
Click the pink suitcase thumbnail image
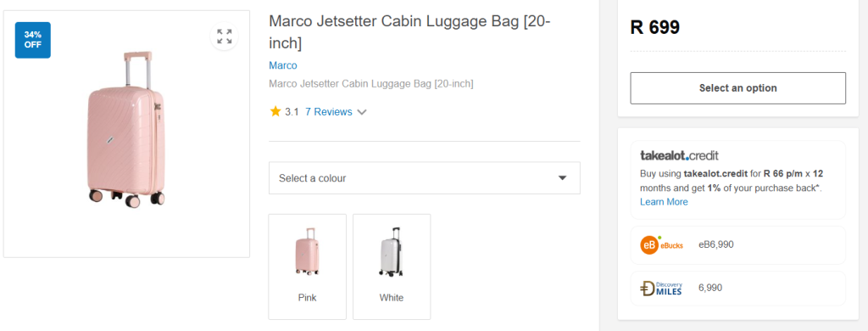[307, 252]
